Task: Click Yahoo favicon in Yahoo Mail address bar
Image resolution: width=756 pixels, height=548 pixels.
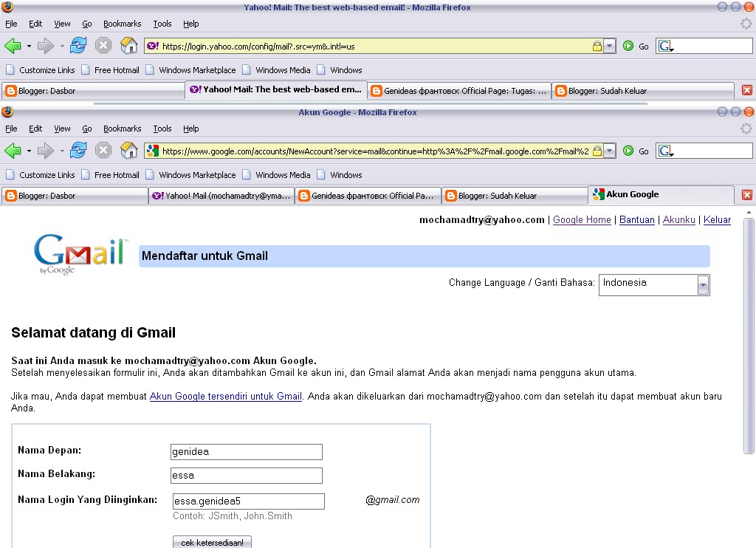Action: coord(153,47)
